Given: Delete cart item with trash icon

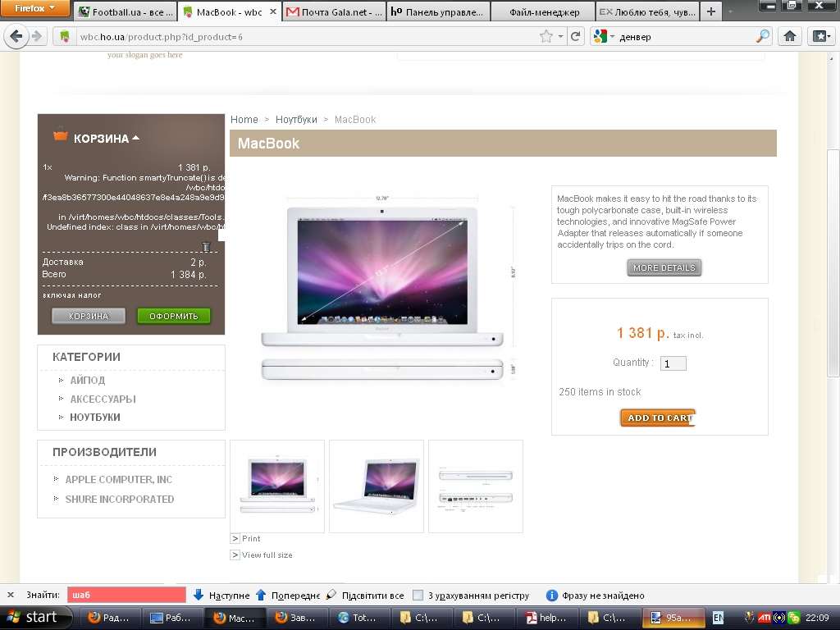Looking at the screenshot, I should (206, 246).
